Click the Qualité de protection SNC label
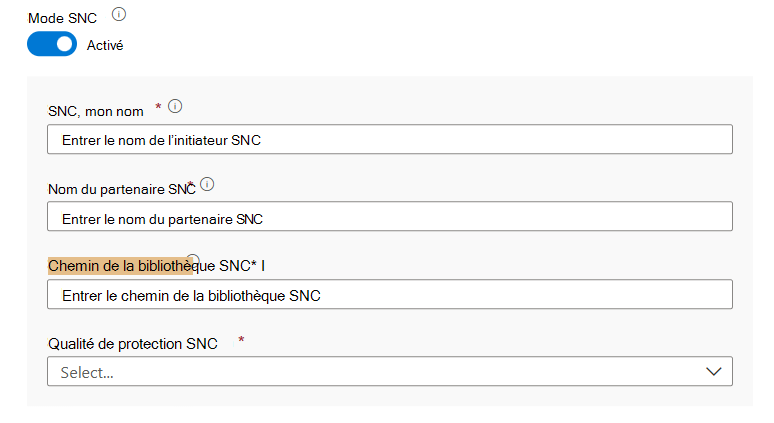This screenshot has width=774, height=423. tap(133, 344)
